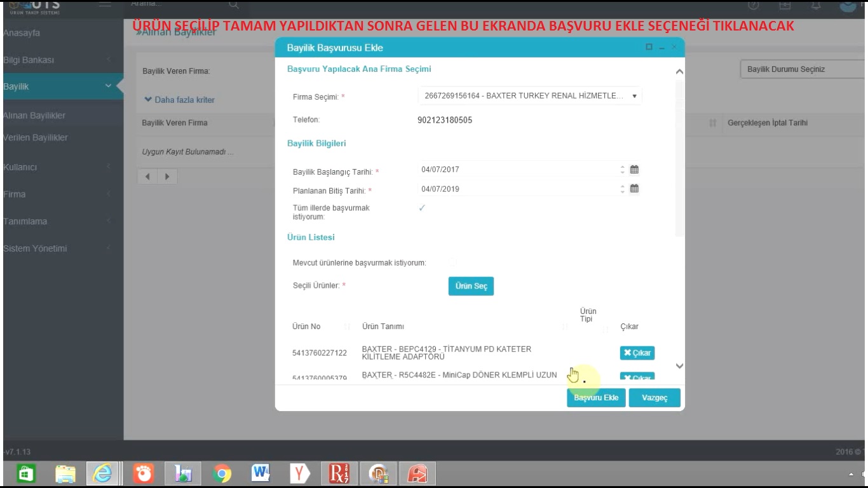Open the Windows Store from the taskbar
Screen dimensions: 868x488
25,473
